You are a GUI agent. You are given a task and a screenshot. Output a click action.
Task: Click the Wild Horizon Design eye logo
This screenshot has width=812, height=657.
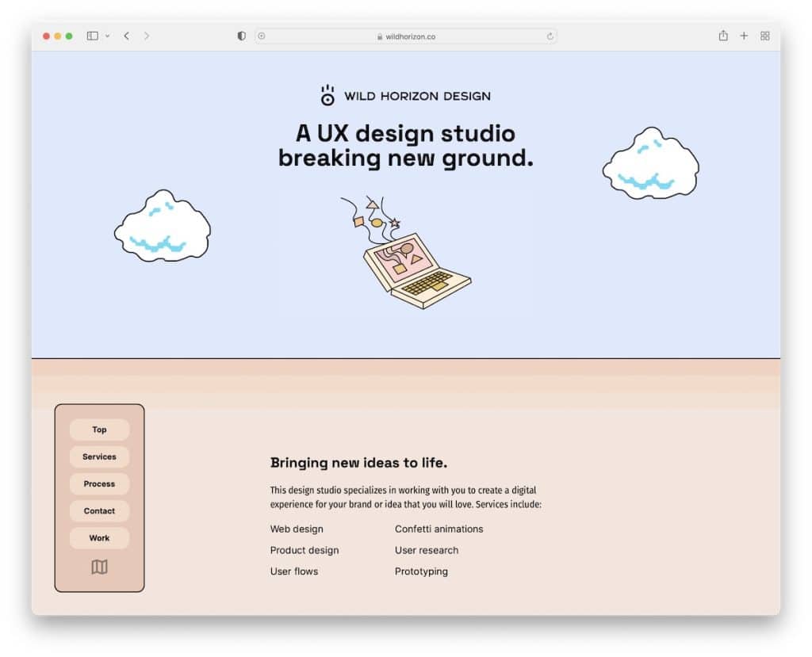327,95
